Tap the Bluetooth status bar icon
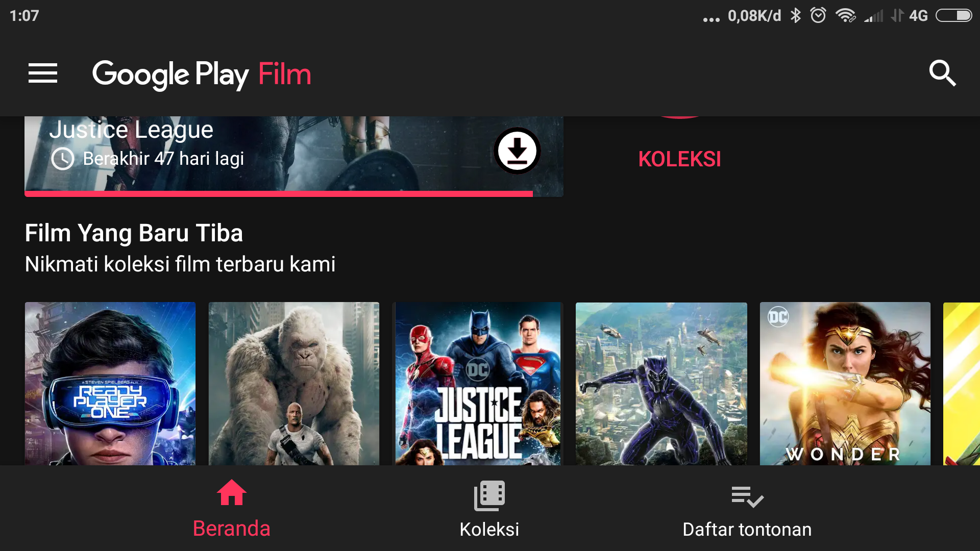 click(x=795, y=15)
